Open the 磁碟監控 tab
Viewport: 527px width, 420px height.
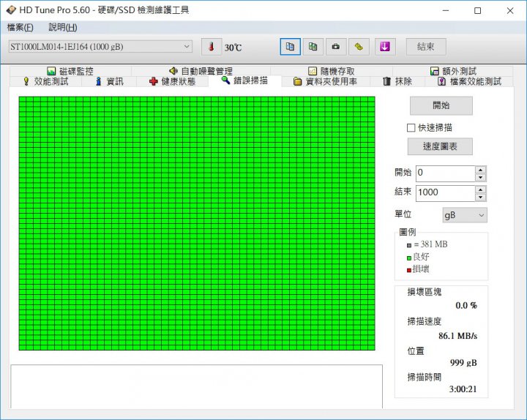pyautogui.click(x=70, y=71)
